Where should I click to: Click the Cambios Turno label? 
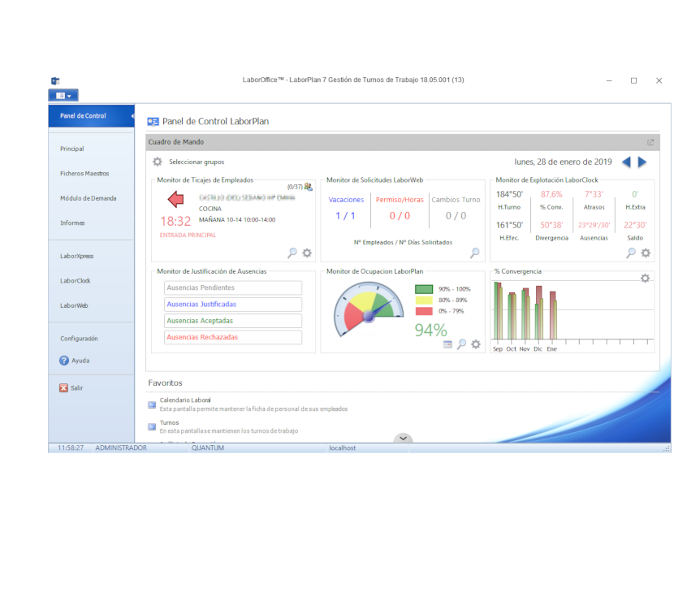pos(456,200)
